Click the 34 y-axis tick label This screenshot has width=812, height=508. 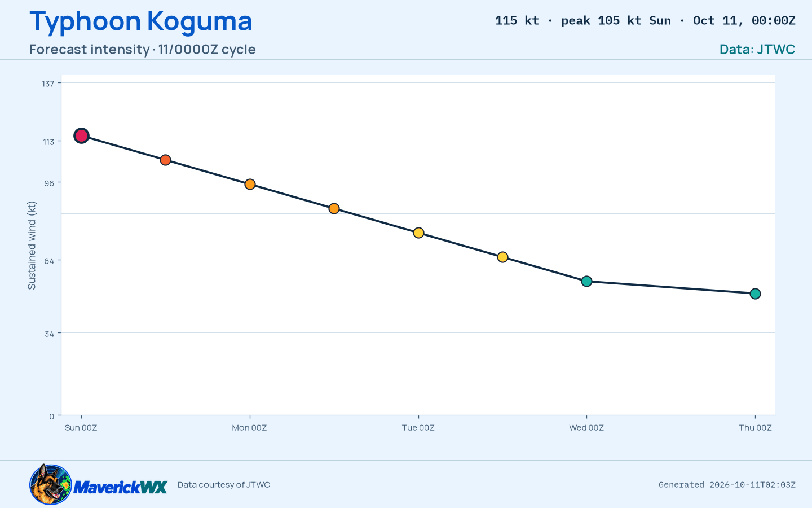coord(49,334)
